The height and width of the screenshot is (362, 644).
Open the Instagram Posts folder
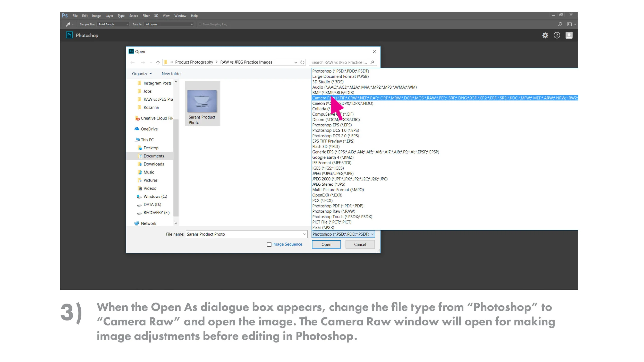pyautogui.click(x=155, y=83)
